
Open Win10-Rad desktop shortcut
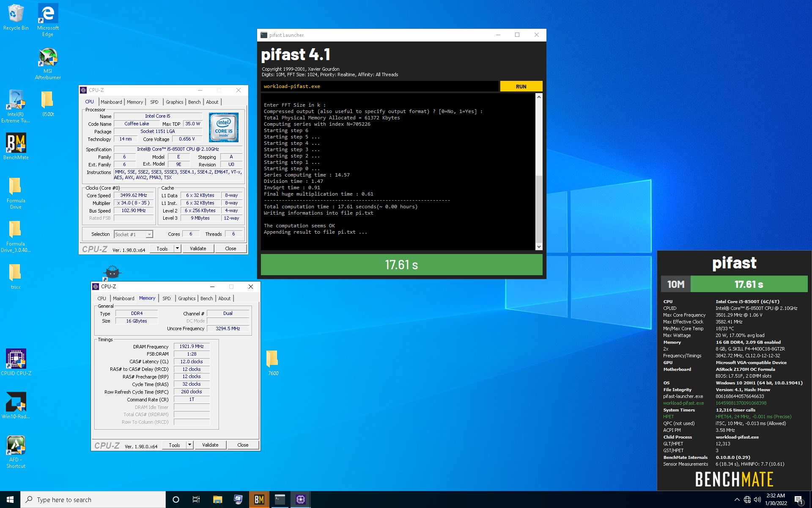[x=16, y=405]
